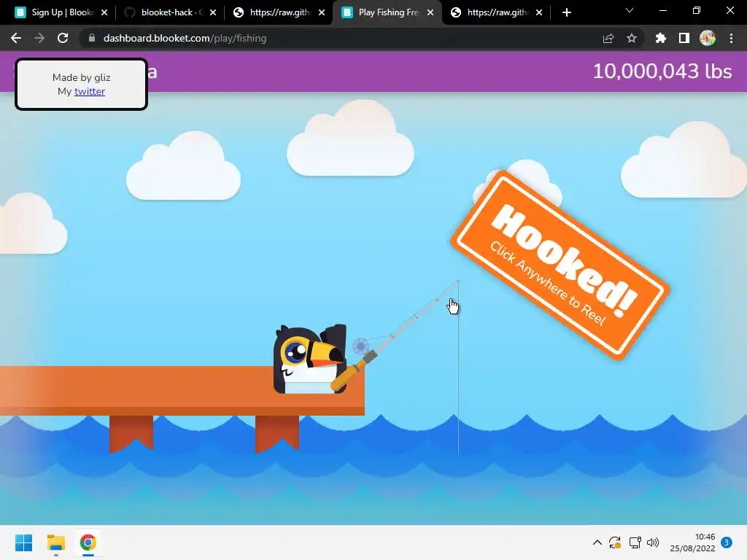Go back to the previous page
This screenshot has height=560, width=747.
[16, 38]
